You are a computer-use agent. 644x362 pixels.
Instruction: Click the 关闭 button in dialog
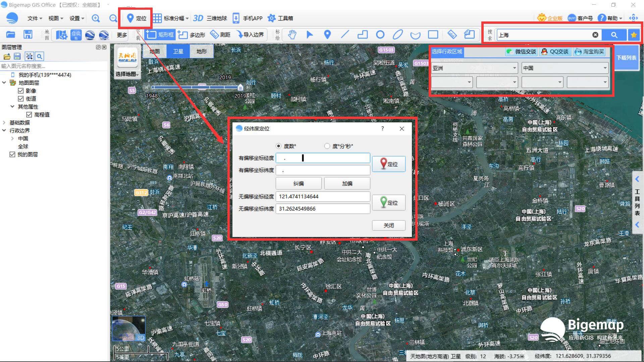pos(389,225)
